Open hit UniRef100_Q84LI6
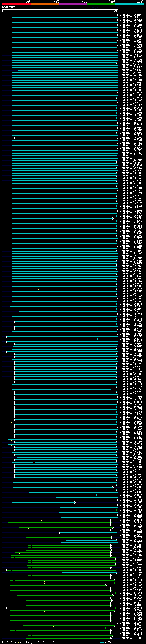The image size is (146, 644). [x=131, y=339]
